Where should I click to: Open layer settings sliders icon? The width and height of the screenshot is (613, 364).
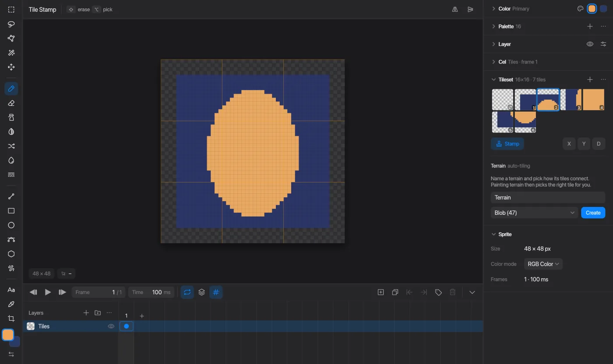[x=603, y=44]
